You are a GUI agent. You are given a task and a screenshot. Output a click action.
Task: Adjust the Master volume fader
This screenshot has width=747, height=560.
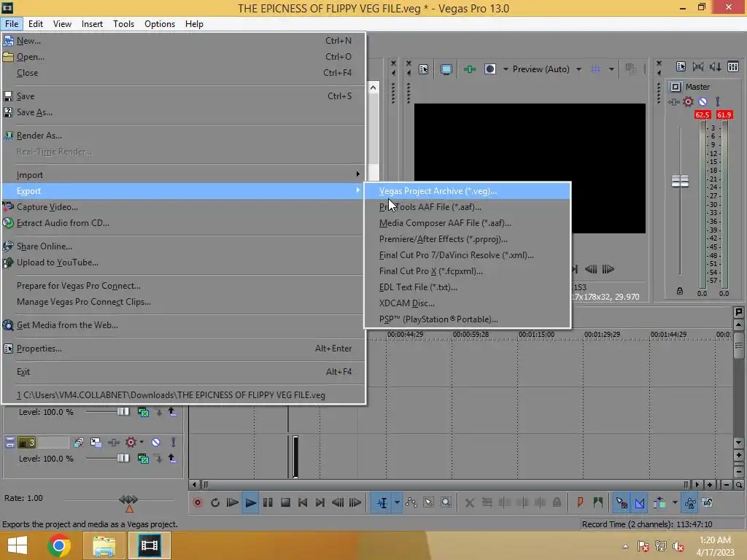pyautogui.click(x=680, y=181)
